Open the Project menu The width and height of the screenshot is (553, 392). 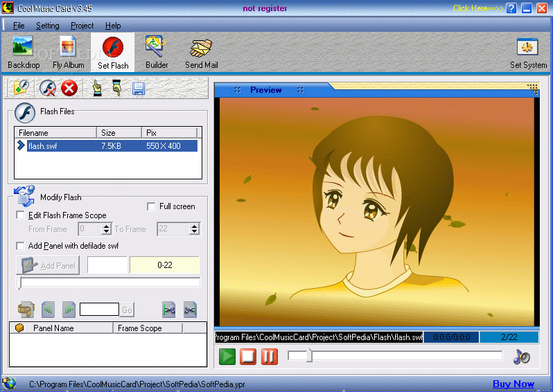[82, 26]
